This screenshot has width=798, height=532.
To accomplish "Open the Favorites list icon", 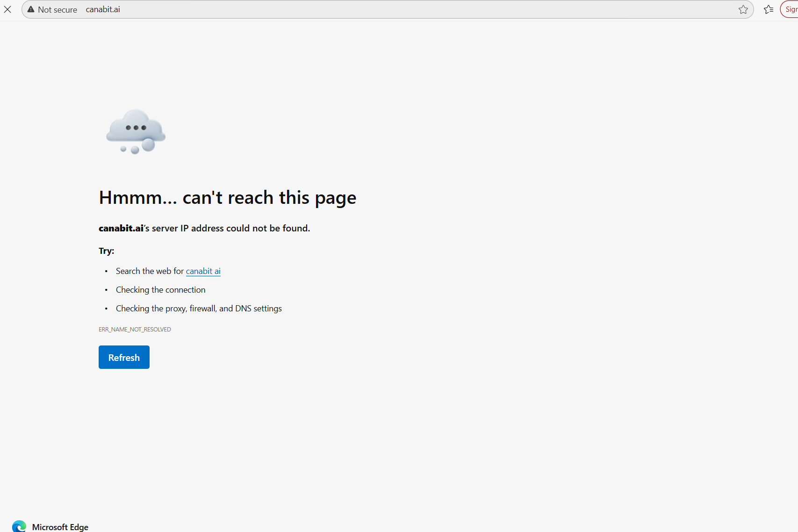I will pyautogui.click(x=768, y=9).
